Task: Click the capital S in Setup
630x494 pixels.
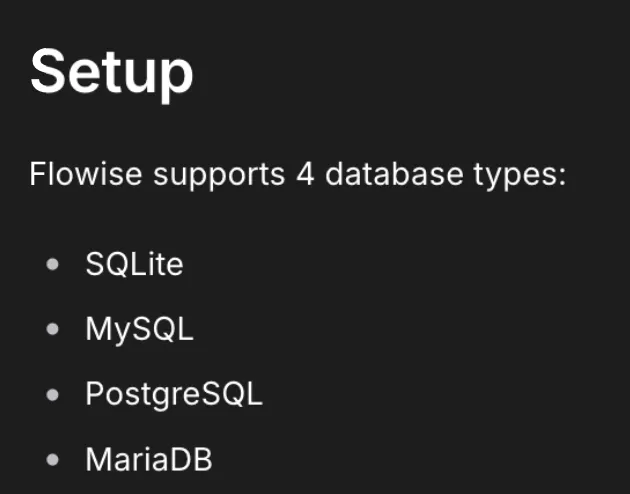Action: pyautogui.click(x=49, y=72)
